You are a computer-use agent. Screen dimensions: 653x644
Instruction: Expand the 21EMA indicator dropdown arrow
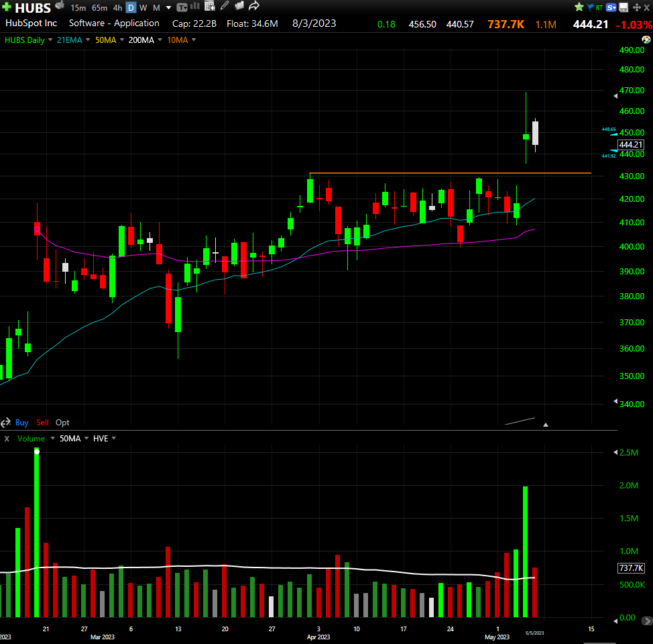88,40
